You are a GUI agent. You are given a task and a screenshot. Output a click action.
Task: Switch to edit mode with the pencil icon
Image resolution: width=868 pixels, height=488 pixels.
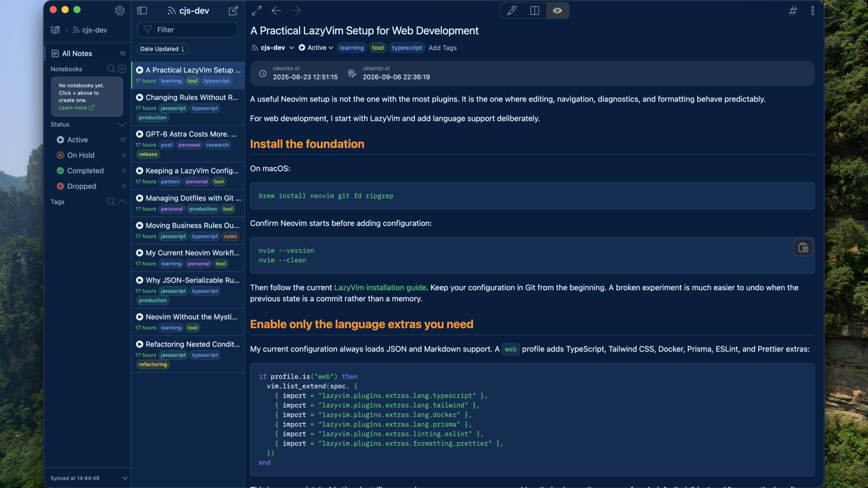[512, 10]
